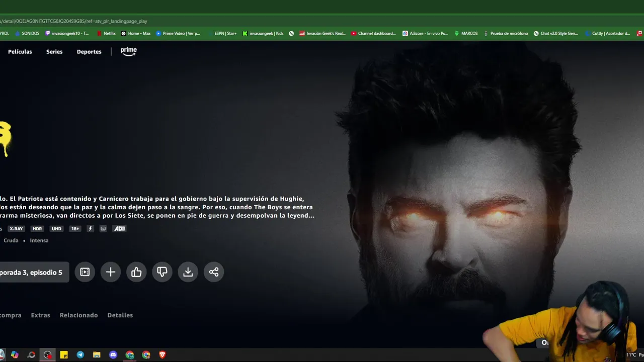644x362 pixels.
Task: Click the audio description AD badge
Action: (x=119, y=229)
